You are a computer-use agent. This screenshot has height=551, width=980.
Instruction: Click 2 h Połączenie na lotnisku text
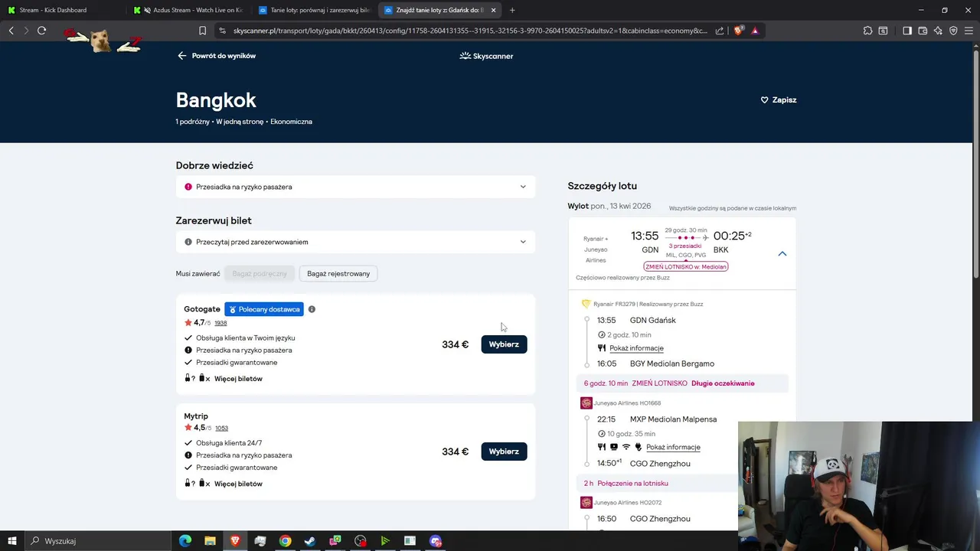626,484
